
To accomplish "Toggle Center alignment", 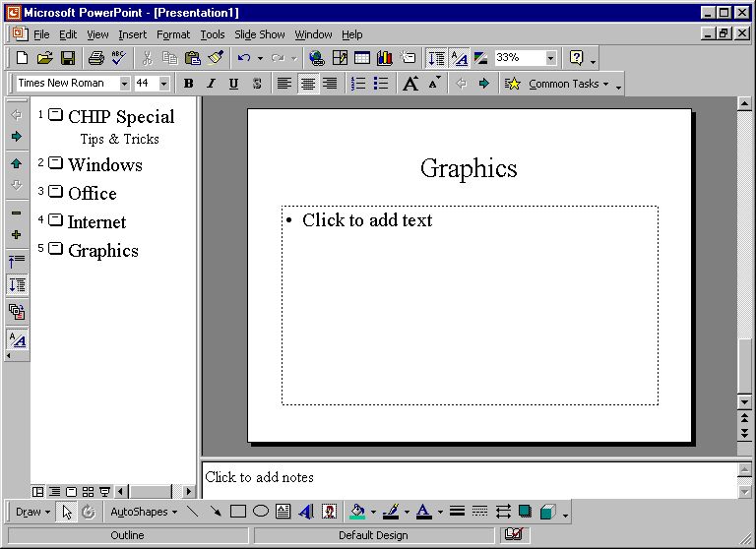I will (x=307, y=84).
